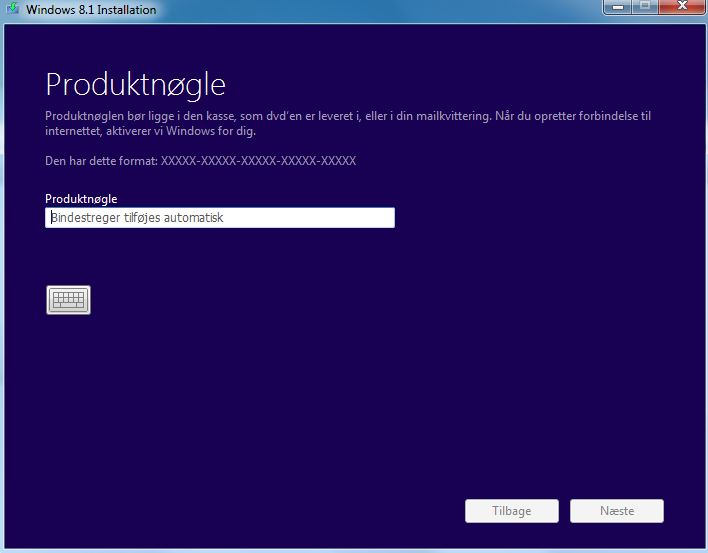Click the paragraph starting 'Produktnøglen bør ligge'

[x=348, y=123]
